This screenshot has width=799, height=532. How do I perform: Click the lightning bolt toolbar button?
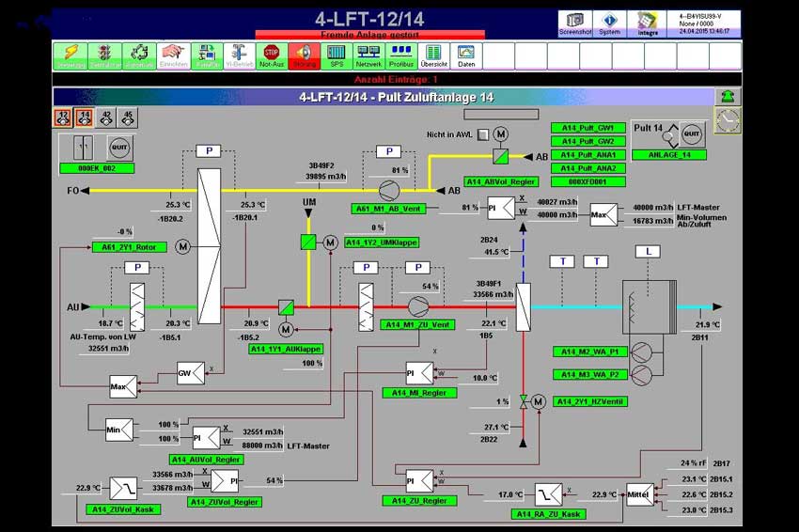70,55
